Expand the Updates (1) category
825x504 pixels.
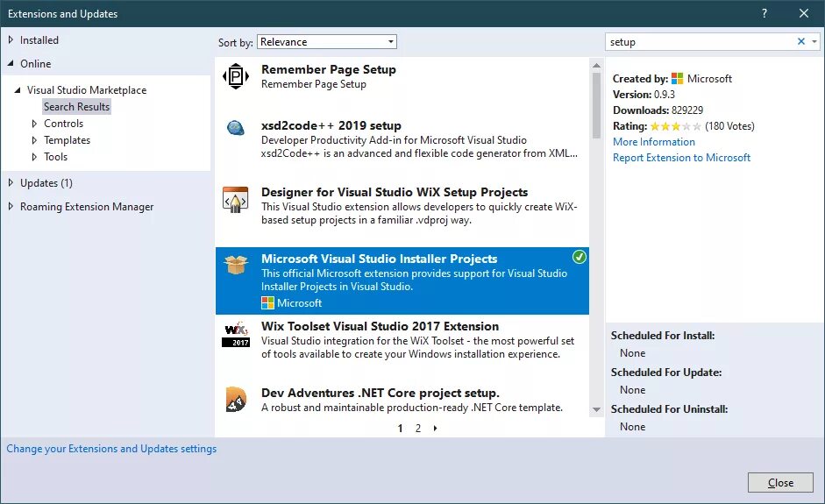pyautogui.click(x=11, y=182)
